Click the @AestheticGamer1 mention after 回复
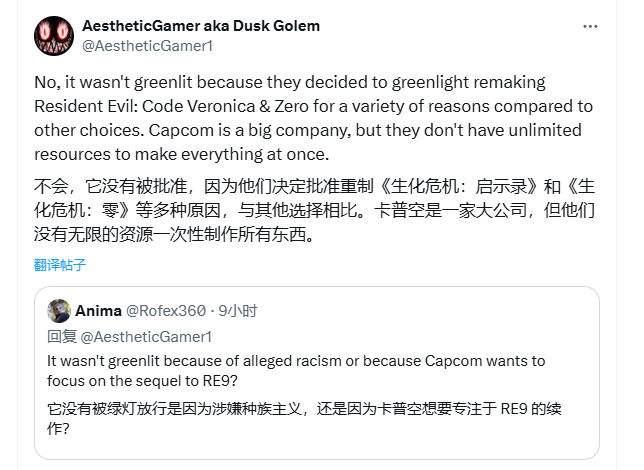This screenshot has width=644, height=470. point(147,336)
